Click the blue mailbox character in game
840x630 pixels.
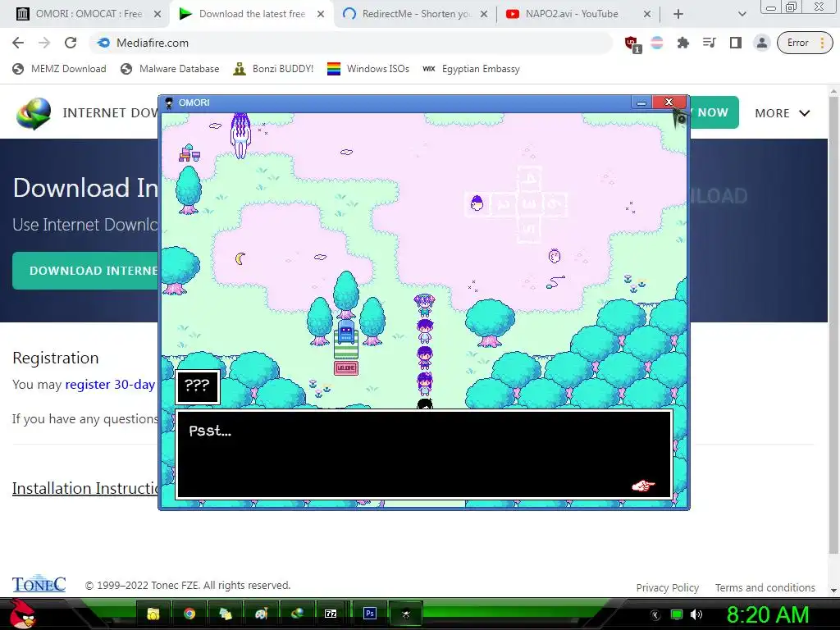pyautogui.click(x=346, y=332)
